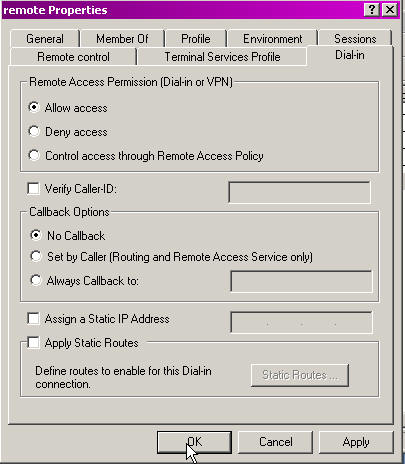Switch to the Sessions tab
The image size is (405, 464).
point(355,39)
